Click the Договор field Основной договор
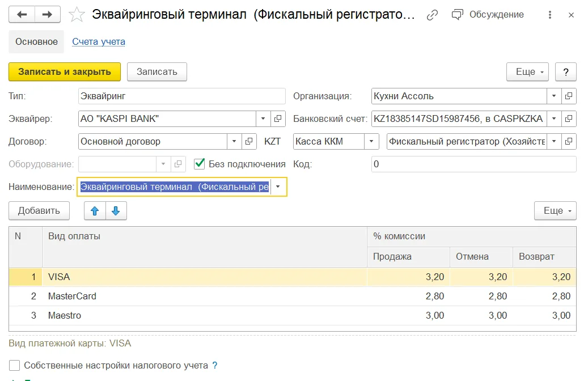This screenshot has height=381, width=588. pos(153,141)
